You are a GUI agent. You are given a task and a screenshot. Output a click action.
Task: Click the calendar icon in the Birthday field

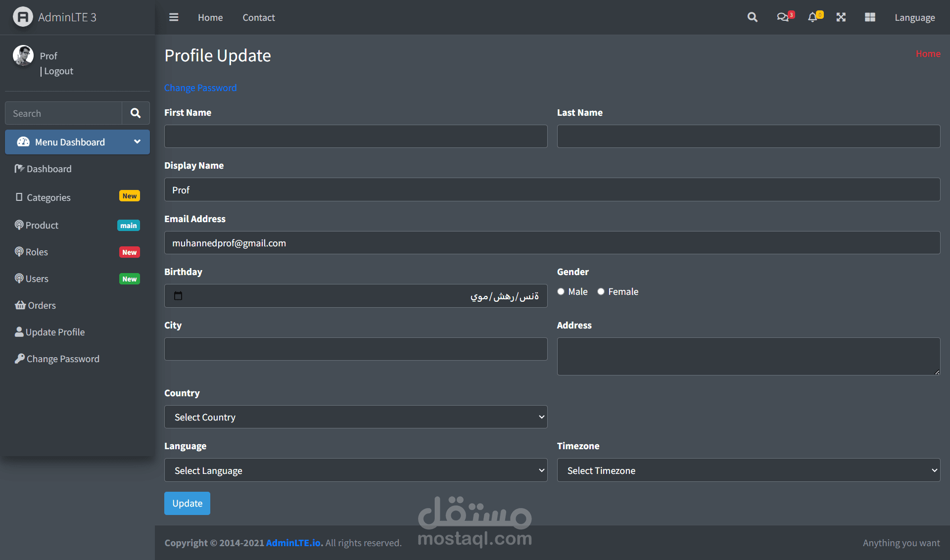point(178,296)
